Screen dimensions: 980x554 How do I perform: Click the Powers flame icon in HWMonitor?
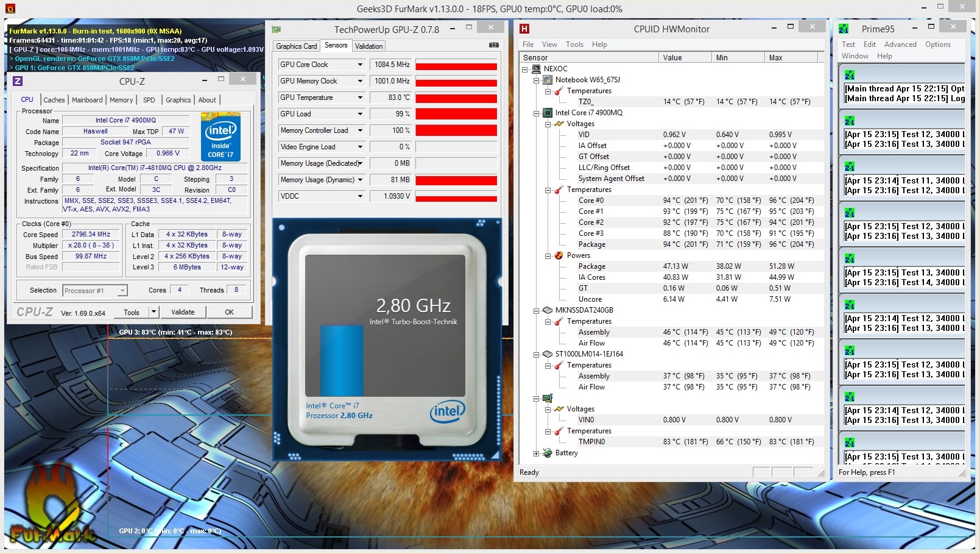(x=559, y=255)
